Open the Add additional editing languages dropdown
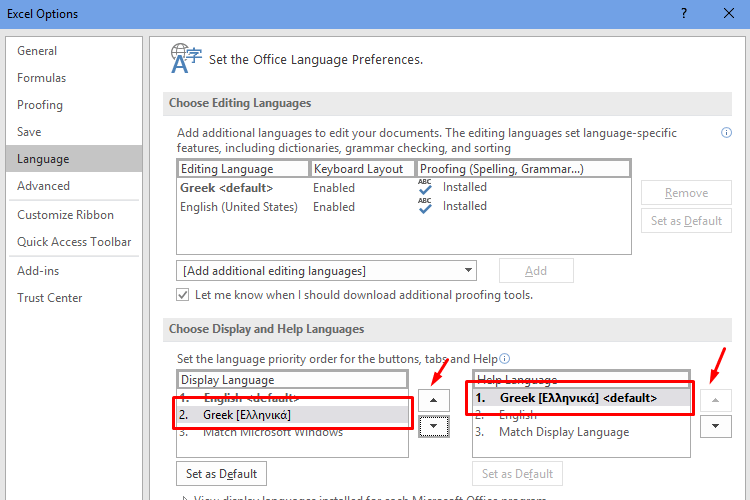750x500 pixels. (326, 271)
